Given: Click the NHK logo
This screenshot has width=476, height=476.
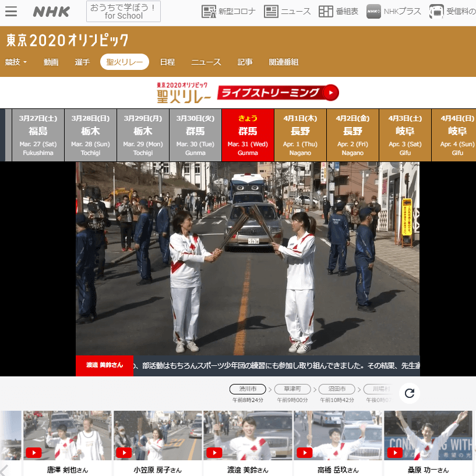Looking at the screenshot, I should pyautogui.click(x=51, y=12).
